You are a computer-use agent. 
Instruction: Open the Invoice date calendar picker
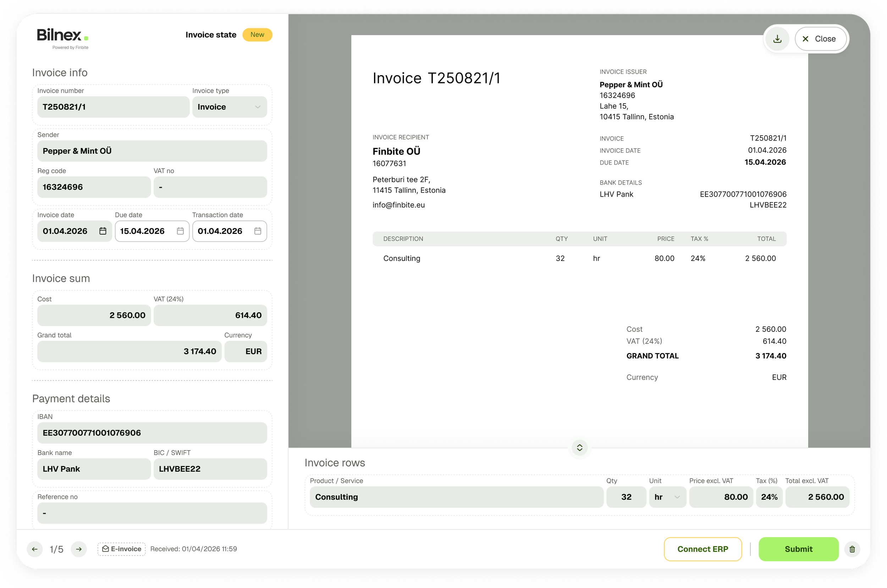(103, 231)
